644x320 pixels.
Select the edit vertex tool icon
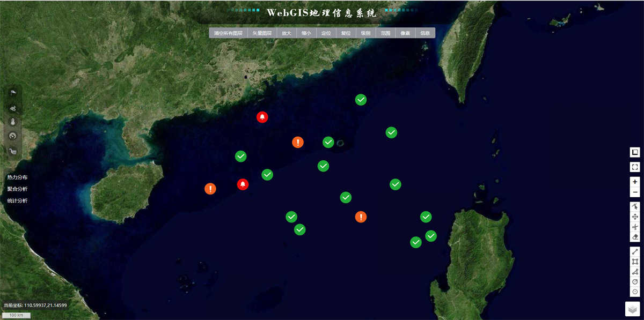(635, 227)
